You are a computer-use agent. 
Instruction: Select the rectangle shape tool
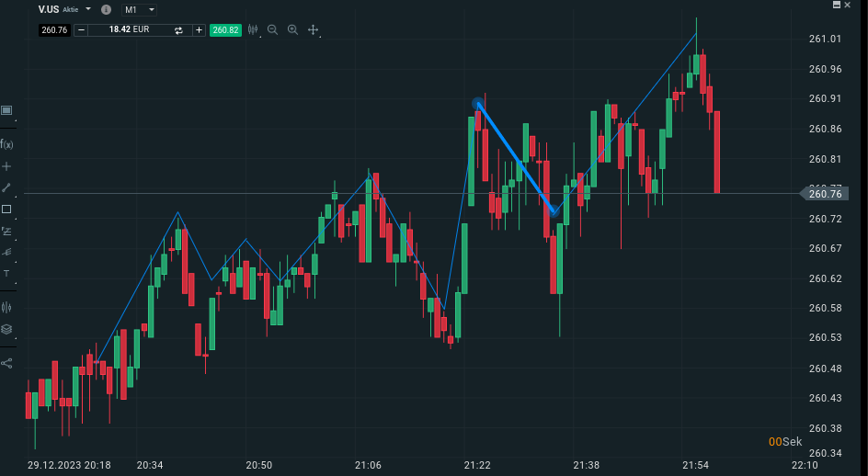click(x=6, y=210)
